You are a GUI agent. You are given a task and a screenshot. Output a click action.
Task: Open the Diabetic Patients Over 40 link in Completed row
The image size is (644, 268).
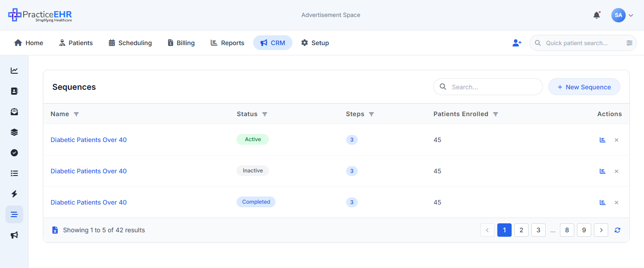[89, 202]
